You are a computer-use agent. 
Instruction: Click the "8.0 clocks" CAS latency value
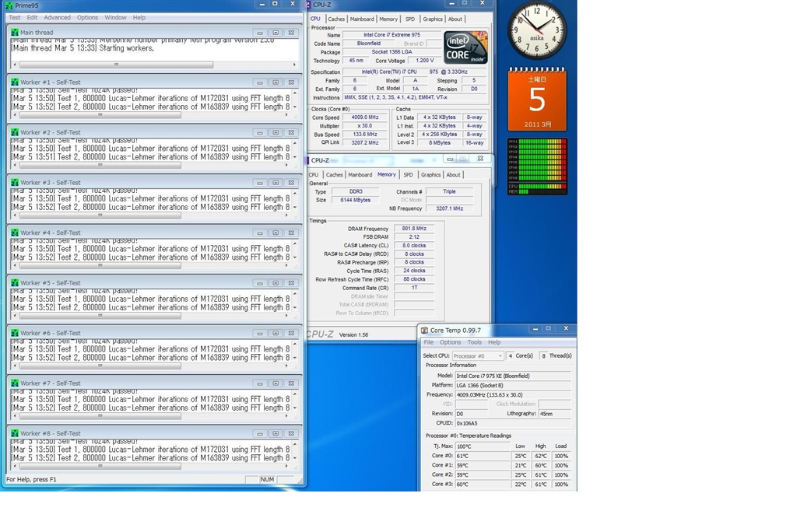click(414, 246)
